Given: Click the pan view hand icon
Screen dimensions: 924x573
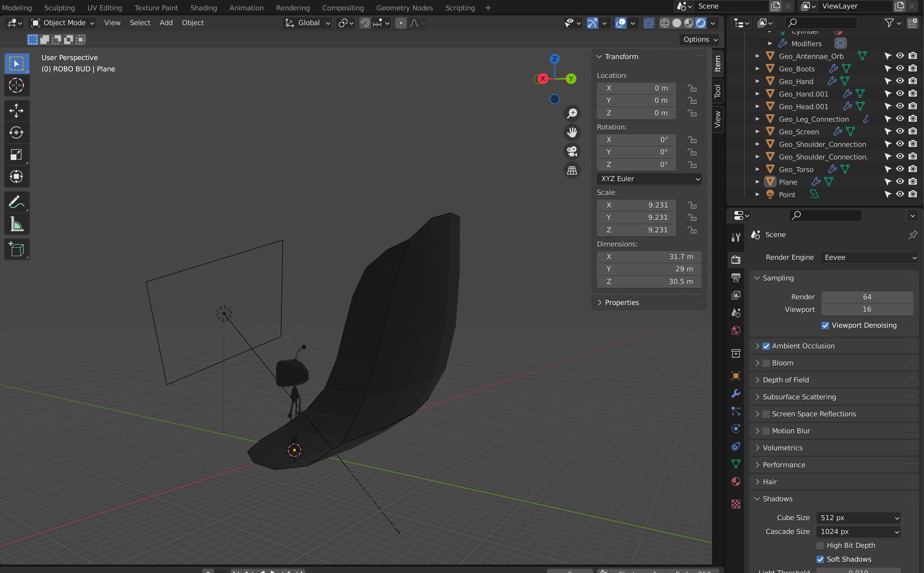Looking at the screenshot, I should click(x=572, y=132).
